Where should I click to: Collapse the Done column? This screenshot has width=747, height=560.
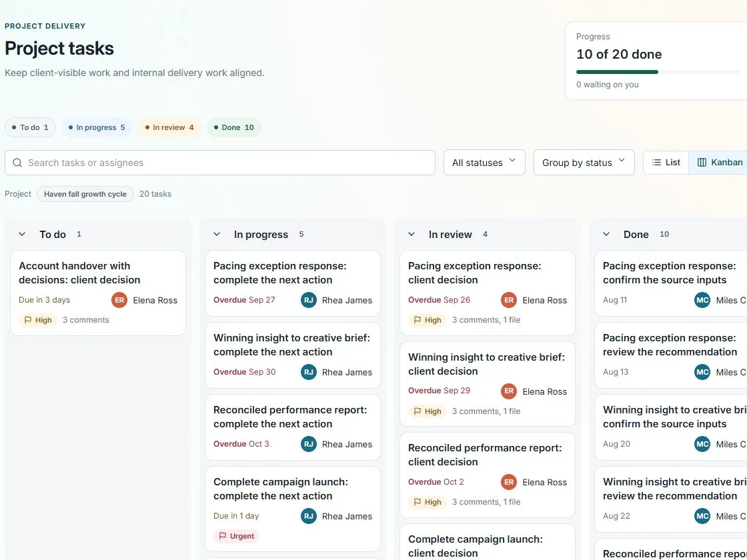click(x=606, y=234)
